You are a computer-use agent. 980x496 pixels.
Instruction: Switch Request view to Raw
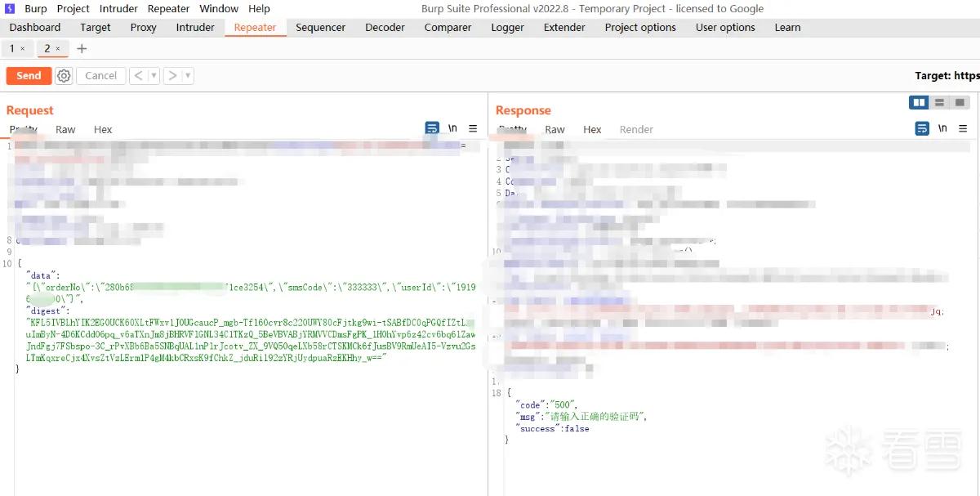pos(65,129)
